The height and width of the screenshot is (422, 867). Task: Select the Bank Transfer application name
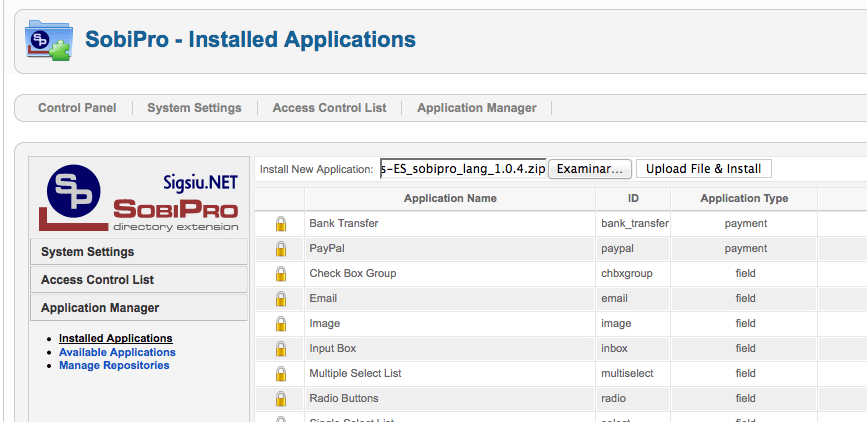(344, 223)
